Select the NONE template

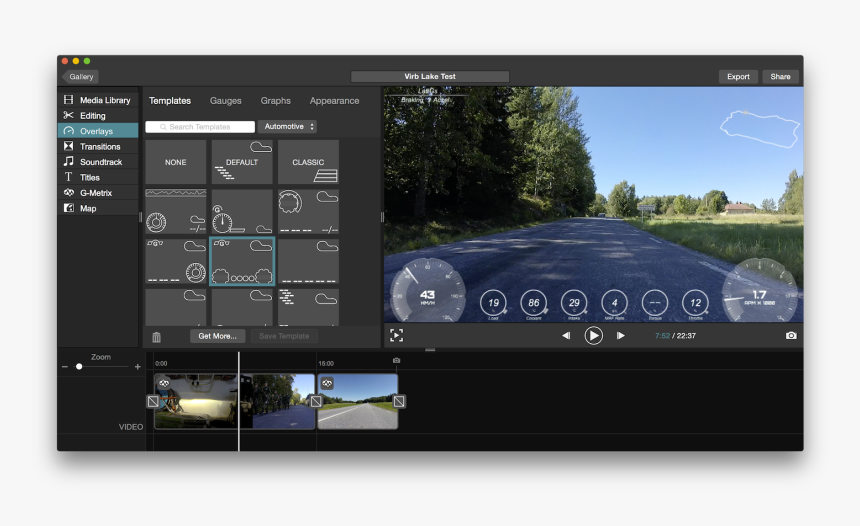(176, 162)
